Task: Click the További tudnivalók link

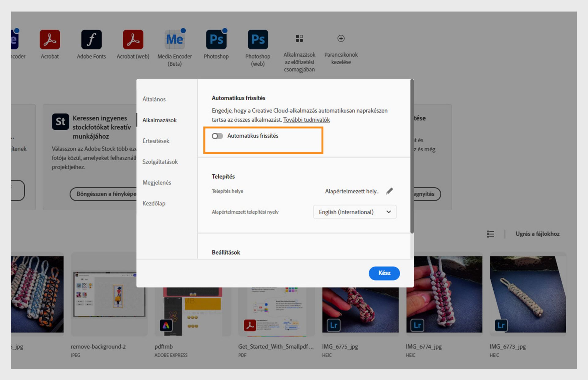Action: 306,120
